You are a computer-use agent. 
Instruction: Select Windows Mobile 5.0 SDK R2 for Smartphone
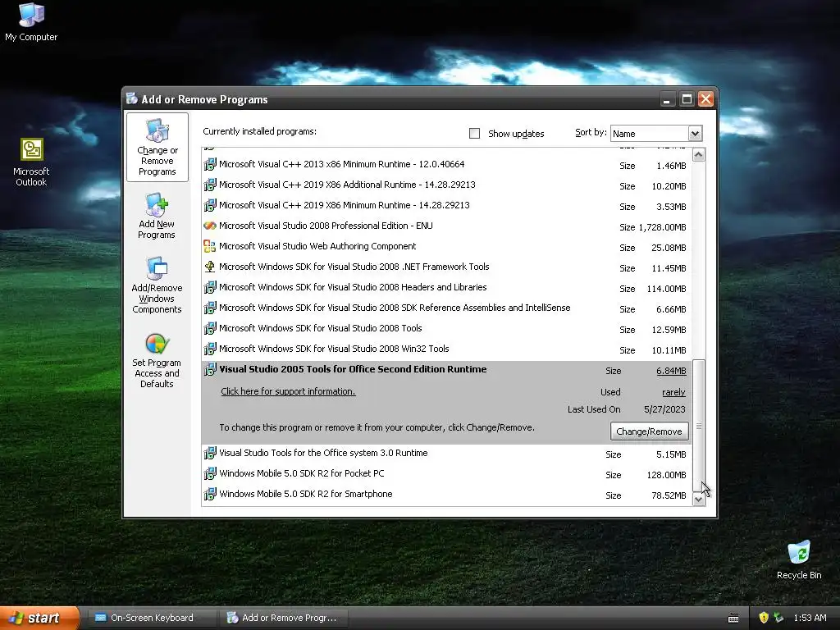[446, 494]
